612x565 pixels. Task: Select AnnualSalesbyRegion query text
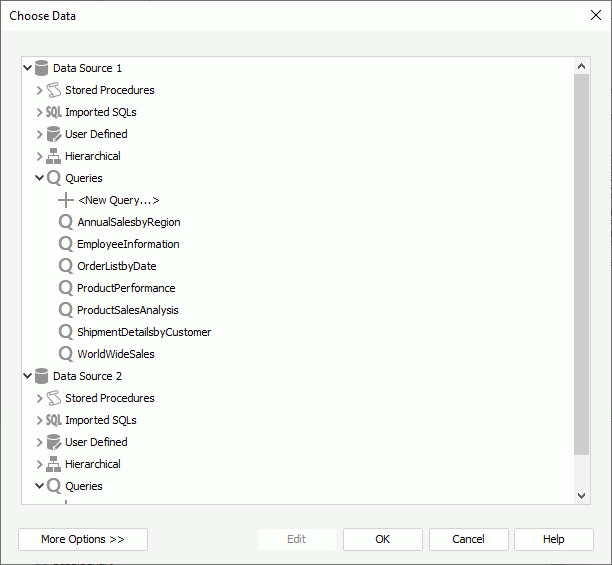point(129,222)
